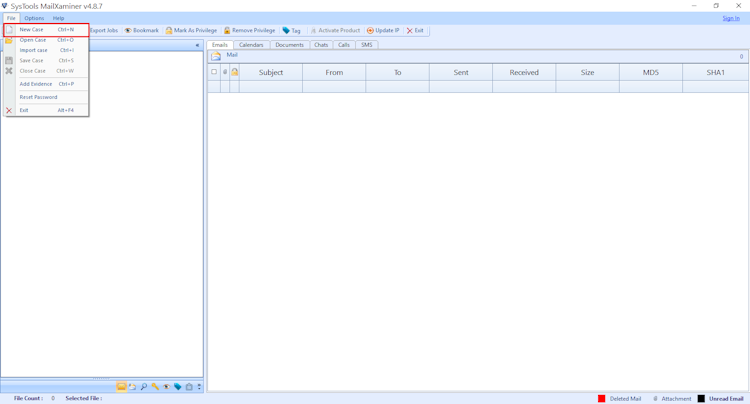Screen dimensions: 750x404
Task: Click the Mail envelope icon above the grid
Action: click(216, 56)
